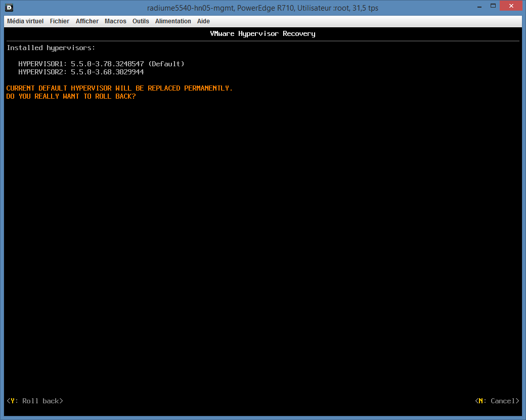The height and width of the screenshot is (420, 526).
Task: Open the Fichier menu
Action: point(60,21)
